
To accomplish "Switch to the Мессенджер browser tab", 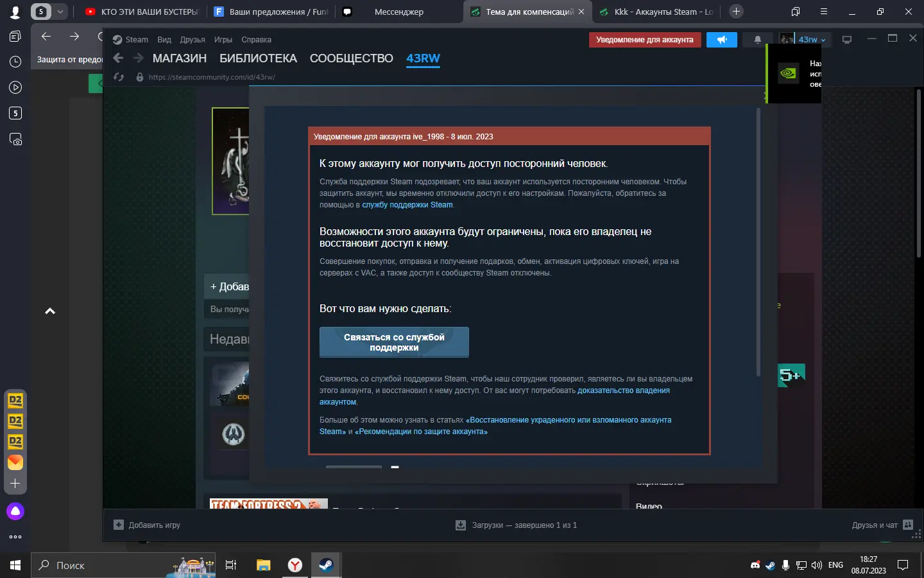I will pos(398,12).
